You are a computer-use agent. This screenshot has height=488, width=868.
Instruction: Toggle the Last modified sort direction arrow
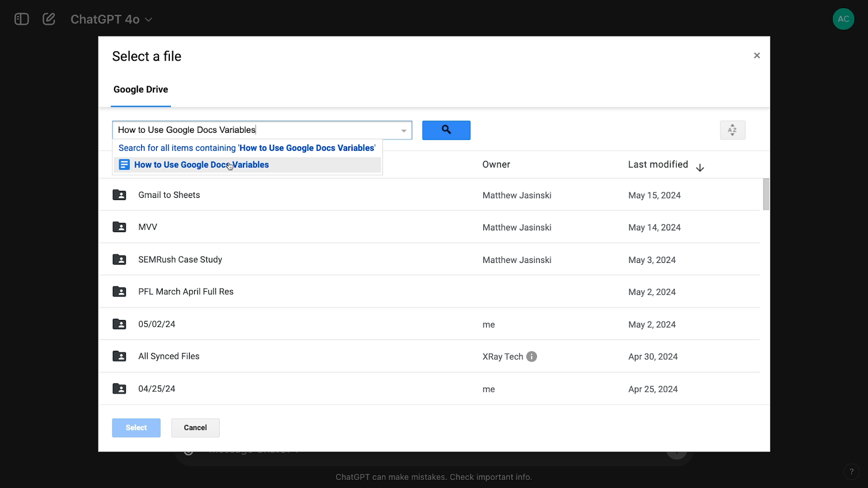(700, 168)
